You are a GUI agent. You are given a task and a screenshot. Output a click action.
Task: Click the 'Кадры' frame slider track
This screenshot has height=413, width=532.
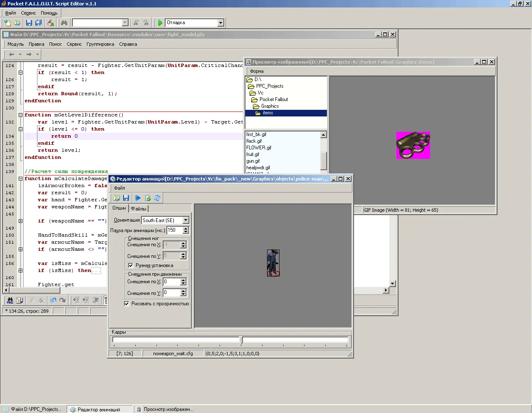(x=291, y=340)
